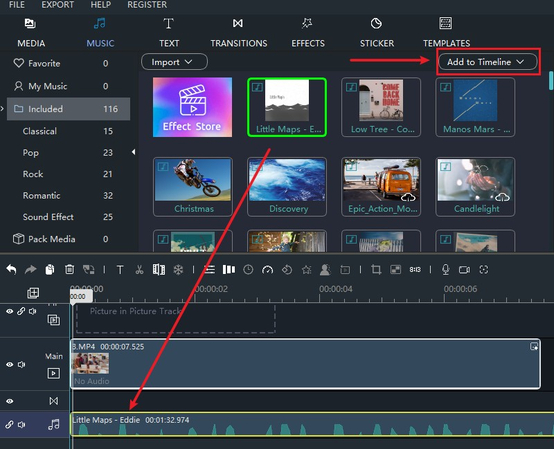Select the Christmas music thumbnail
554x449 pixels.
pyautogui.click(x=193, y=187)
